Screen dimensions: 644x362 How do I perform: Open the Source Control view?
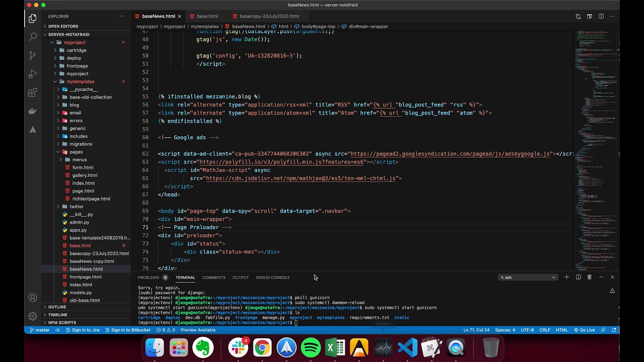coord(33,55)
